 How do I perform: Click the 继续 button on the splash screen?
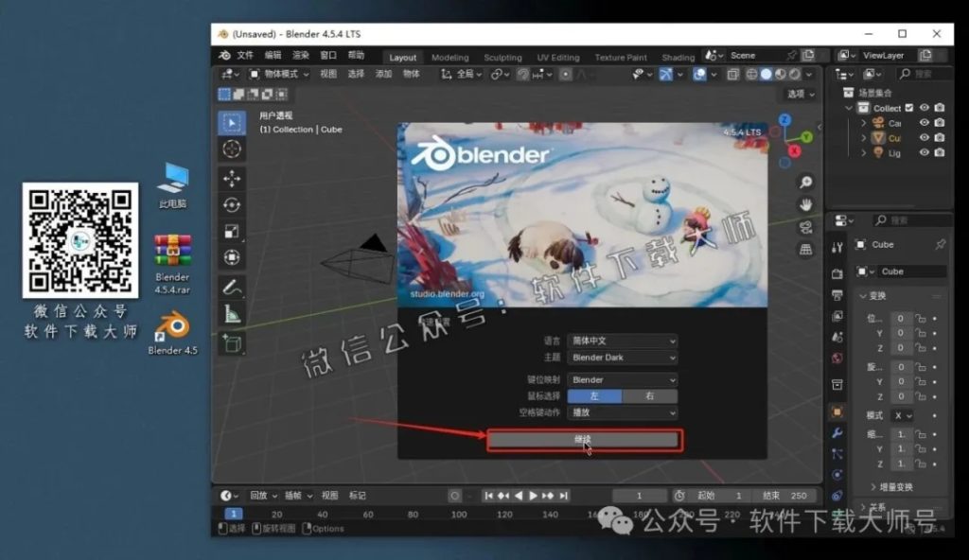coord(584,439)
